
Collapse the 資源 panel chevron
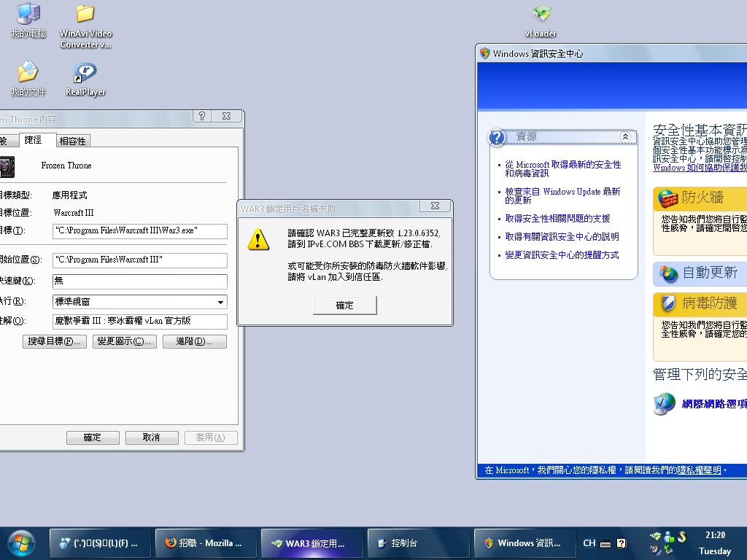(x=625, y=137)
